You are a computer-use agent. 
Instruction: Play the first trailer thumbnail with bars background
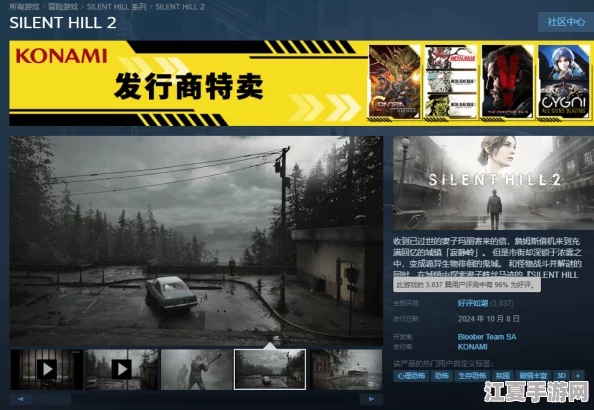coord(47,369)
